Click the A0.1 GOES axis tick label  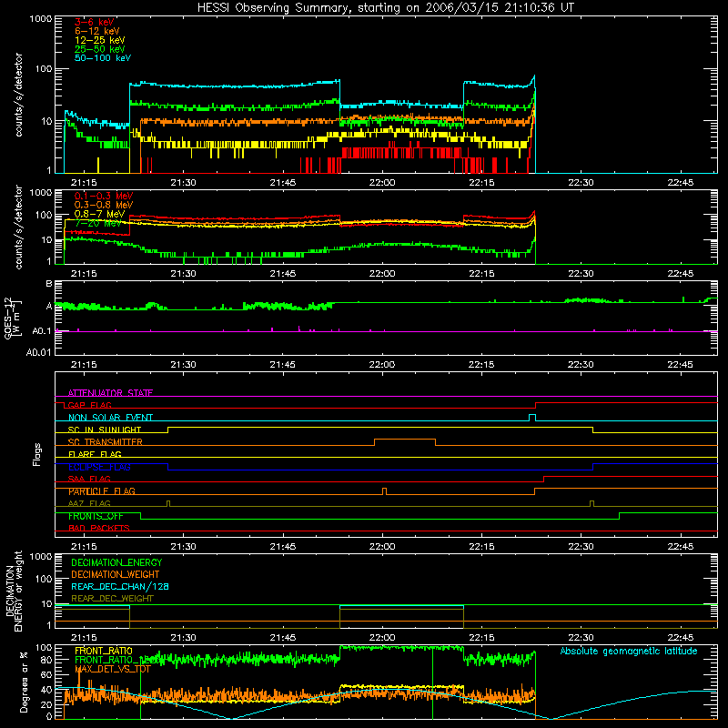click(x=42, y=331)
